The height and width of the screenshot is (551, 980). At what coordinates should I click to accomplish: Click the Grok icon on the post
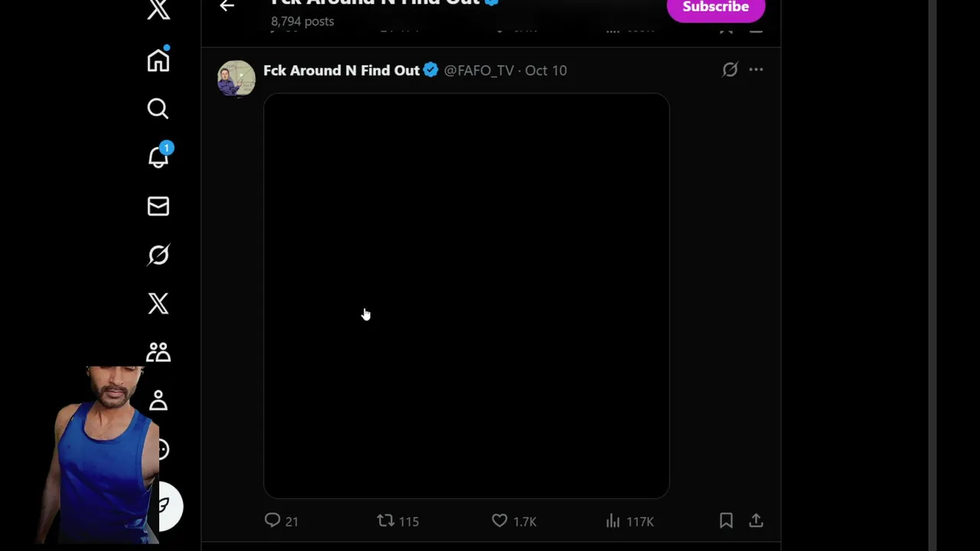[x=730, y=70]
